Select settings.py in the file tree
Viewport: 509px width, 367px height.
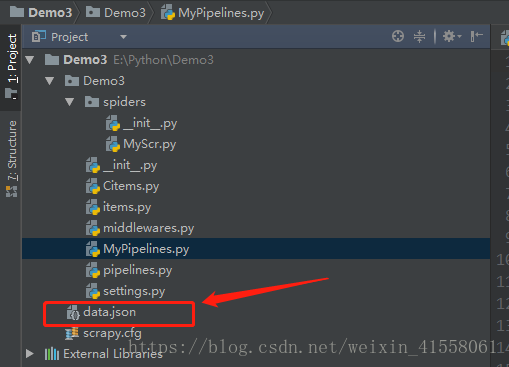[x=134, y=291]
